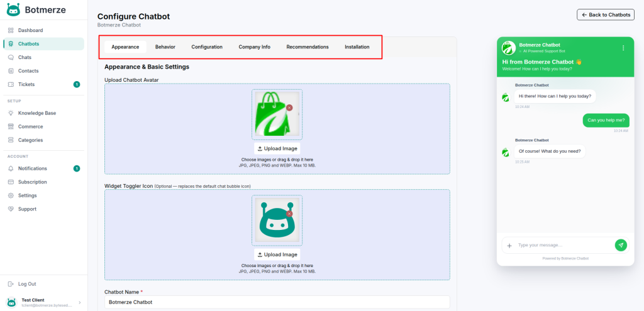Expand the Test Client account chevron
644x311 pixels.
pos(79,302)
